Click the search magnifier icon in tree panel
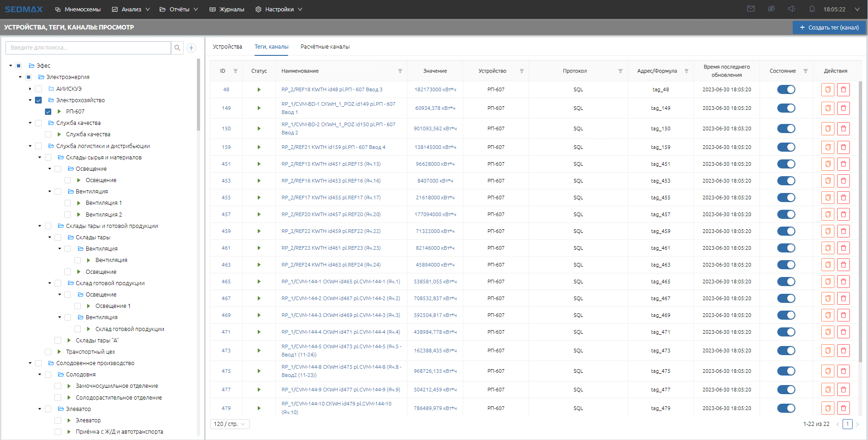The height and width of the screenshot is (440, 868). point(177,48)
